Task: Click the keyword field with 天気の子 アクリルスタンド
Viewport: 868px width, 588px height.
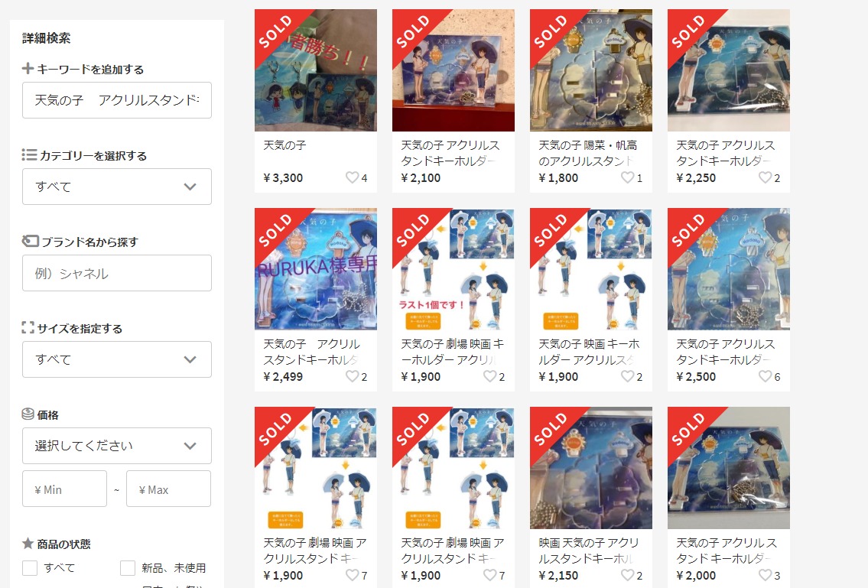Action: click(x=117, y=100)
